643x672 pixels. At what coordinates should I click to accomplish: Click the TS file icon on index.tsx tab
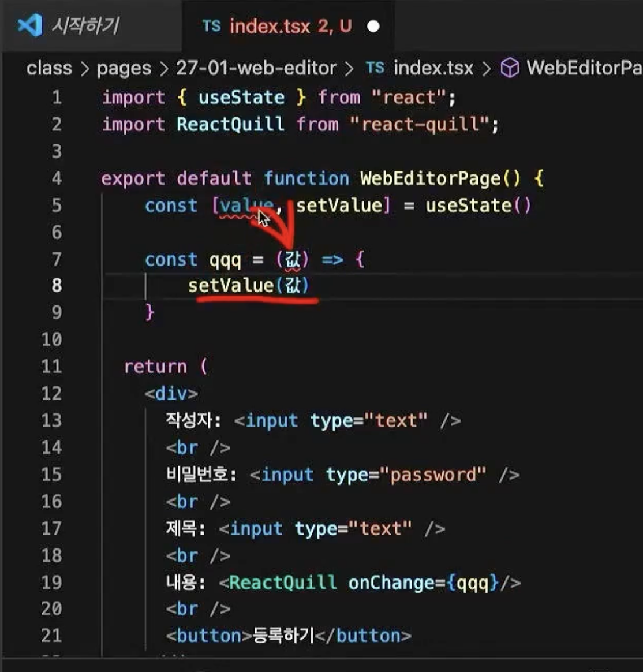(211, 26)
